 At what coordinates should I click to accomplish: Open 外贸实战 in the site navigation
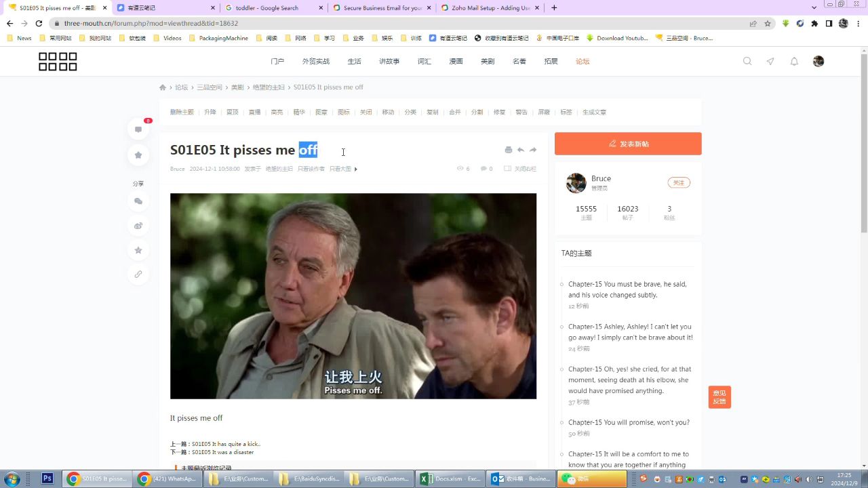pyautogui.click(x=316, y=62)
